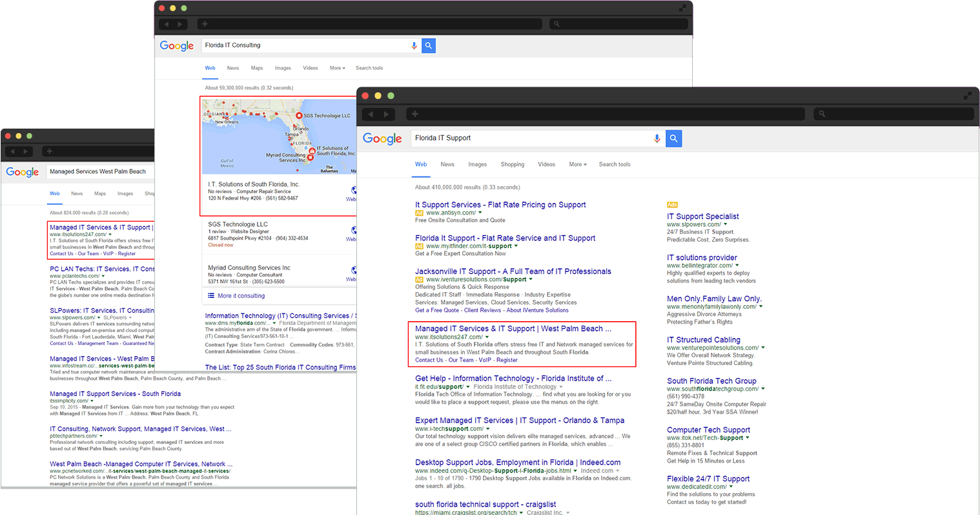Click back arrow in Florida IT Consulting window
This screenshot has width=980, height=515.
click(x=166, y=24)
